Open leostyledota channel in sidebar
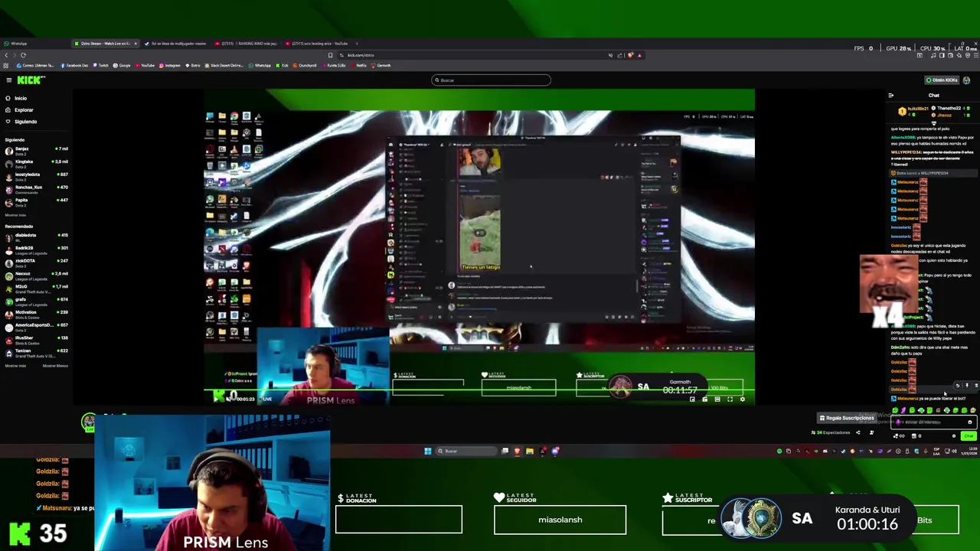Screen dimensions: 980x551 pos(36,176)
